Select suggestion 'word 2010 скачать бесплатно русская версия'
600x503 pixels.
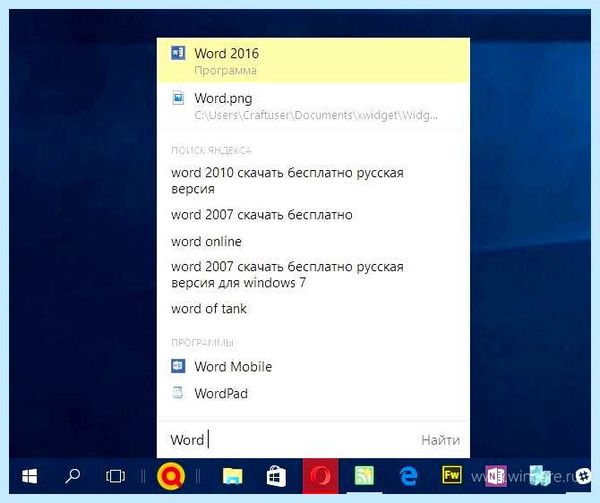287,181
